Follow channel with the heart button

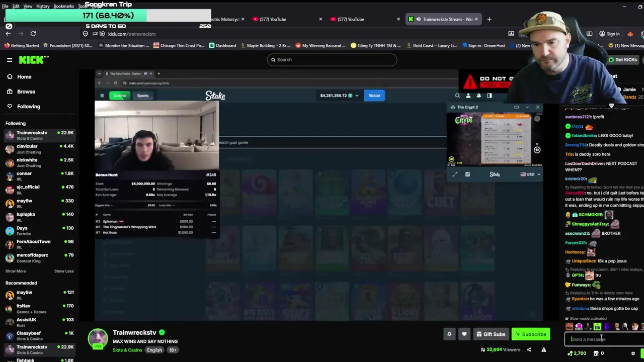tap(464, 334)
